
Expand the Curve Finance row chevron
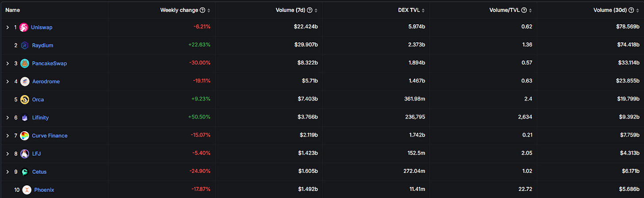(x=8, y=136)
